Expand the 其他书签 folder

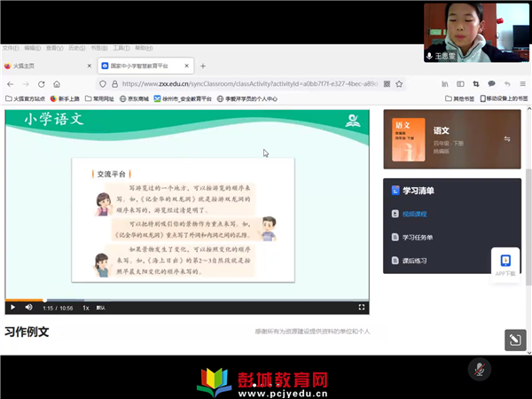(x=459, y=98)
